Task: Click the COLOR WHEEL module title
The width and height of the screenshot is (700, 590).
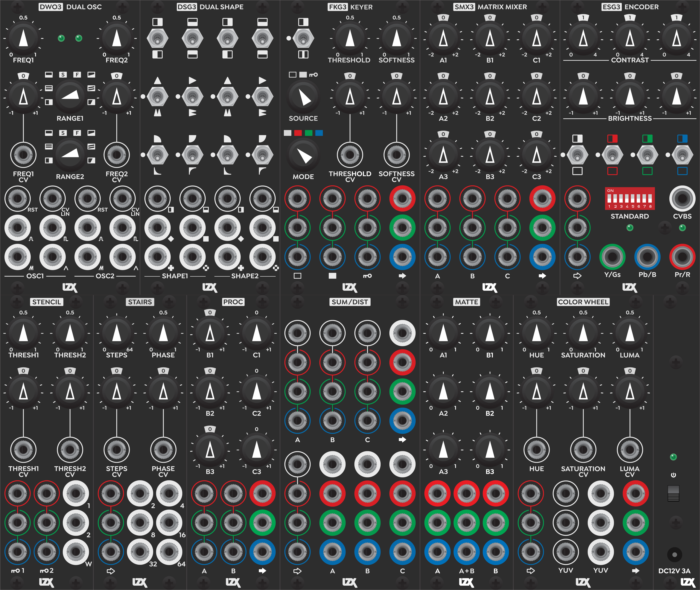Action: coord(583,302)
